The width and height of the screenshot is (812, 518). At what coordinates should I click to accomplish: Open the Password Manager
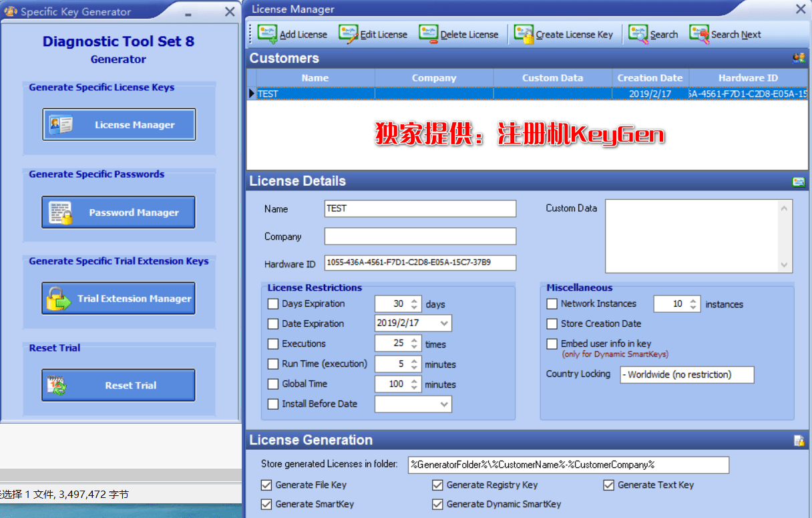119,213
